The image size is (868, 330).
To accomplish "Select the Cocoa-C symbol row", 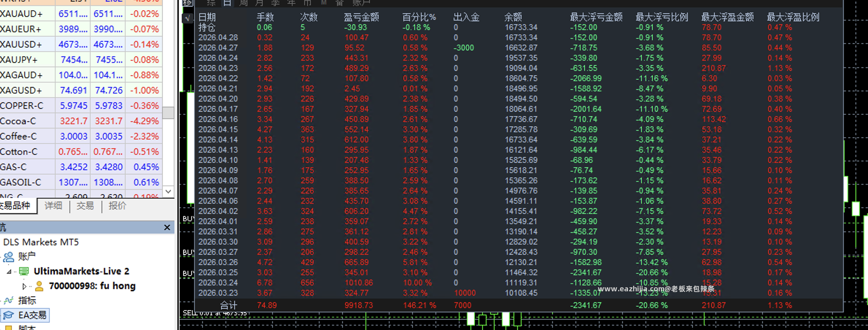I will click(x=81, y=121).
